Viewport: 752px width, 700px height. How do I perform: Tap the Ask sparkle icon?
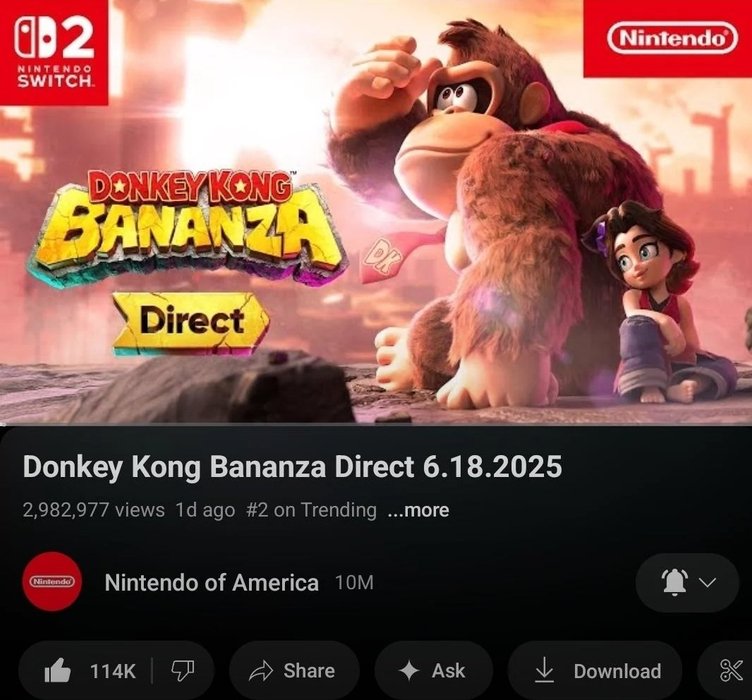[x=409, y=671]
